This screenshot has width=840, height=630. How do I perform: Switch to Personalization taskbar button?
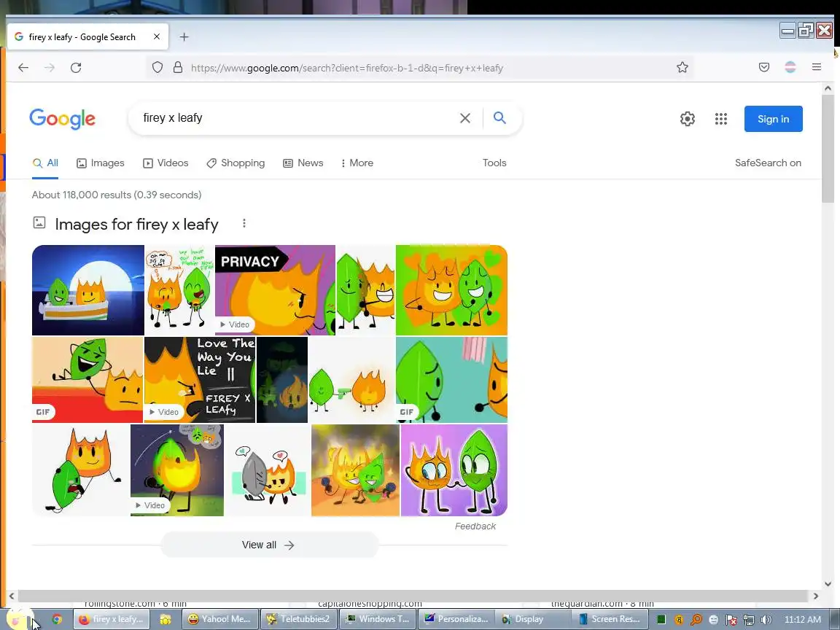coord(456,619)
